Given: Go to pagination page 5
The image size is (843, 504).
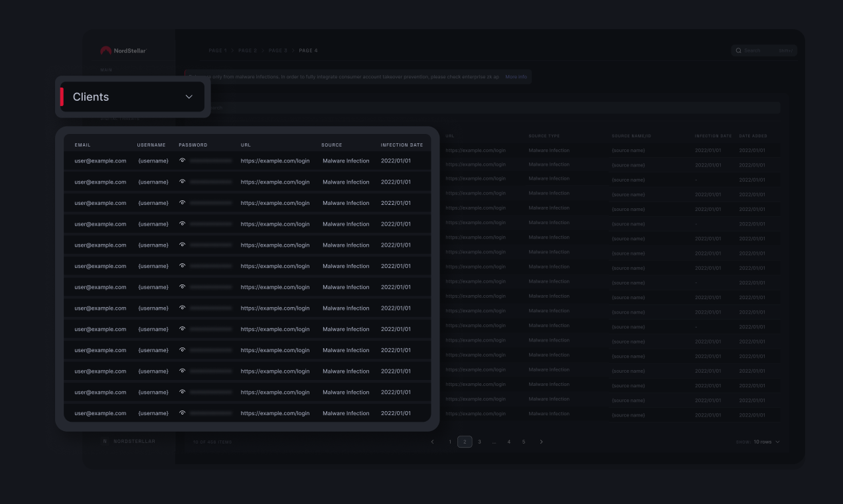Looking at the screenshot, I should pyautogui.click(x=524, y=442).
